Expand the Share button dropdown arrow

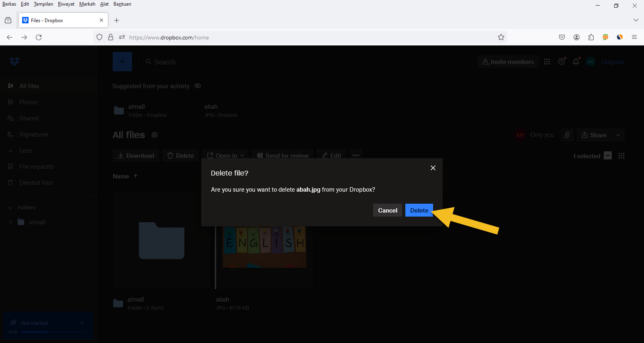point(618,135)
